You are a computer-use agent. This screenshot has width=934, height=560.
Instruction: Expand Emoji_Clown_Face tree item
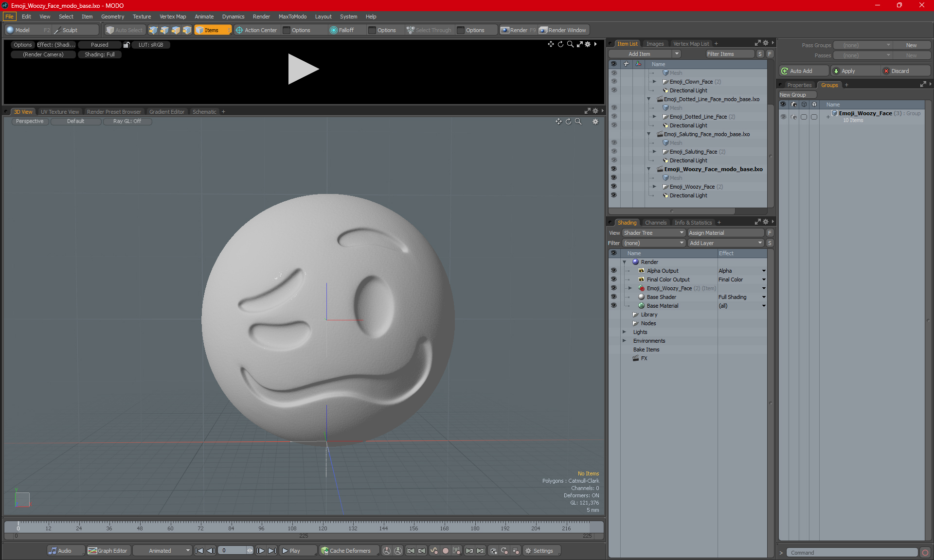pos(654,82)
